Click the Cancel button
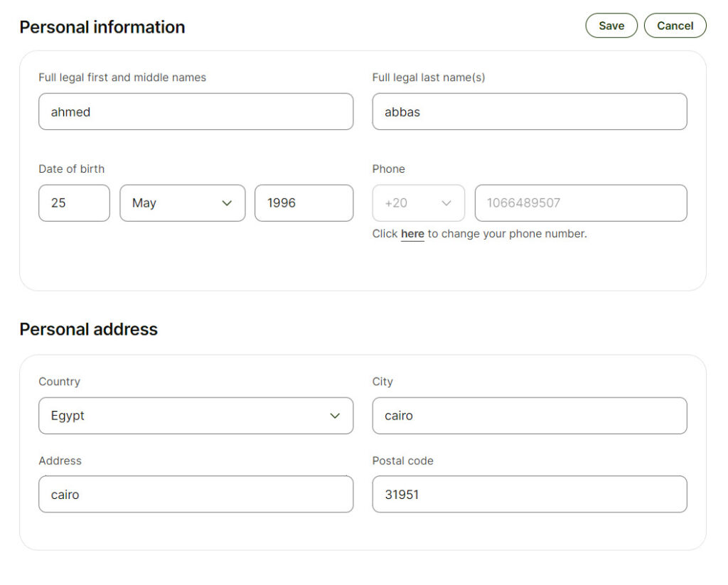728x585 pixels. coord(675,26)
